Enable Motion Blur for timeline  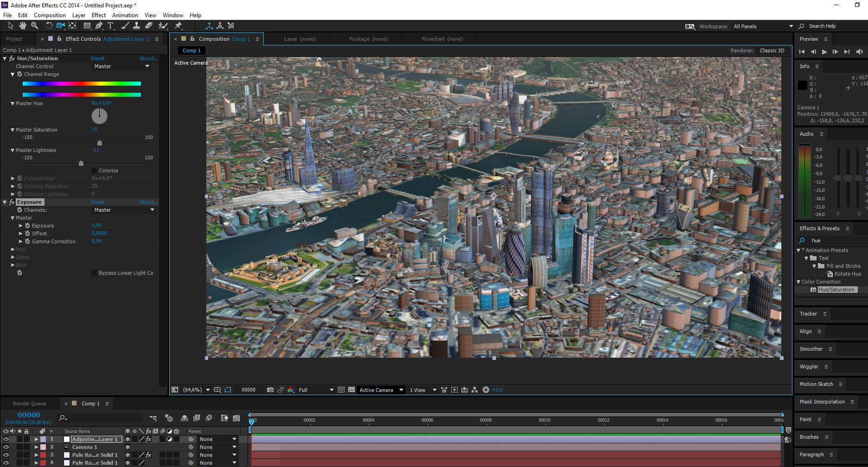209,418
